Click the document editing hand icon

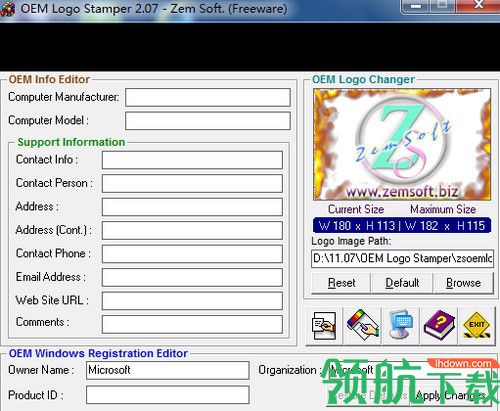(324, 326)
